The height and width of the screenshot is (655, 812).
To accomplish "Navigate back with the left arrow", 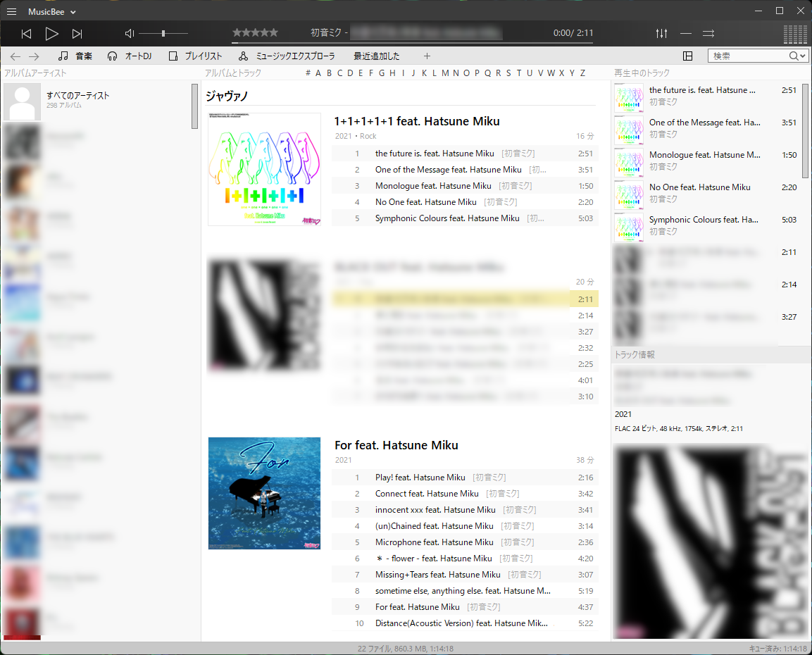I will pos(15,56).
